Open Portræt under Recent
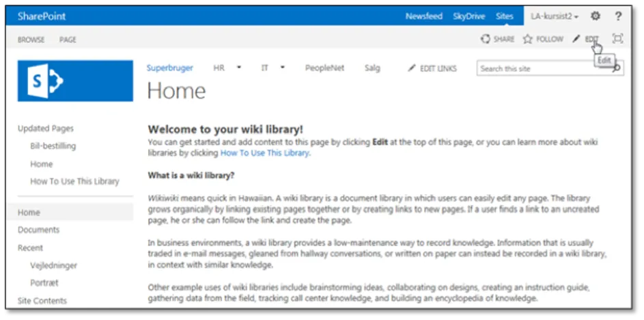 pos(44,283)
